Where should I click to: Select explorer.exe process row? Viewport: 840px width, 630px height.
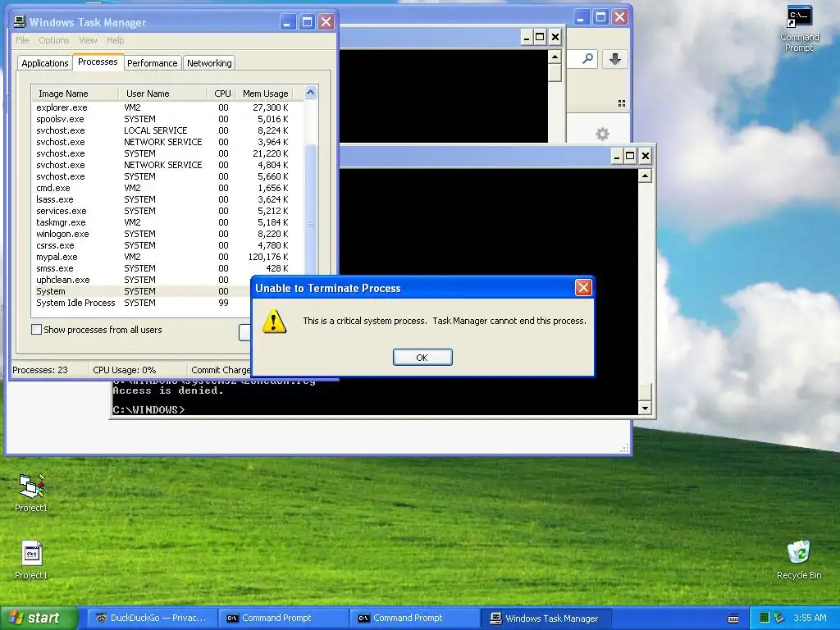click(x=167, y=107)
